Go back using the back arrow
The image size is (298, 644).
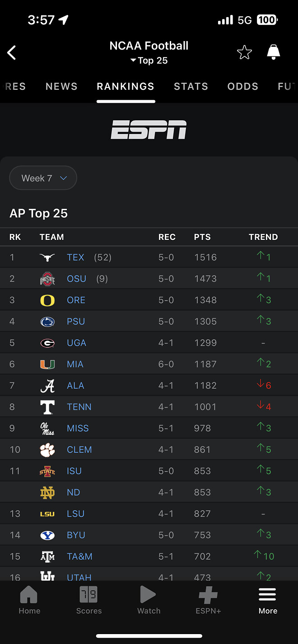11,52
